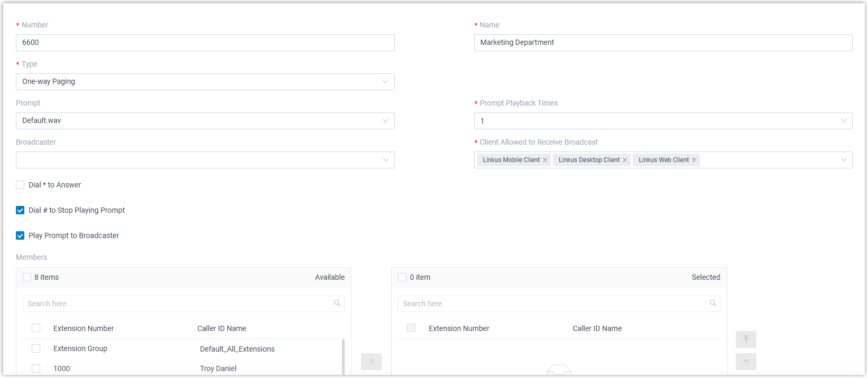Click the move-up chevron button
This screenshot has height=378, width=868.
coord(746,361)
